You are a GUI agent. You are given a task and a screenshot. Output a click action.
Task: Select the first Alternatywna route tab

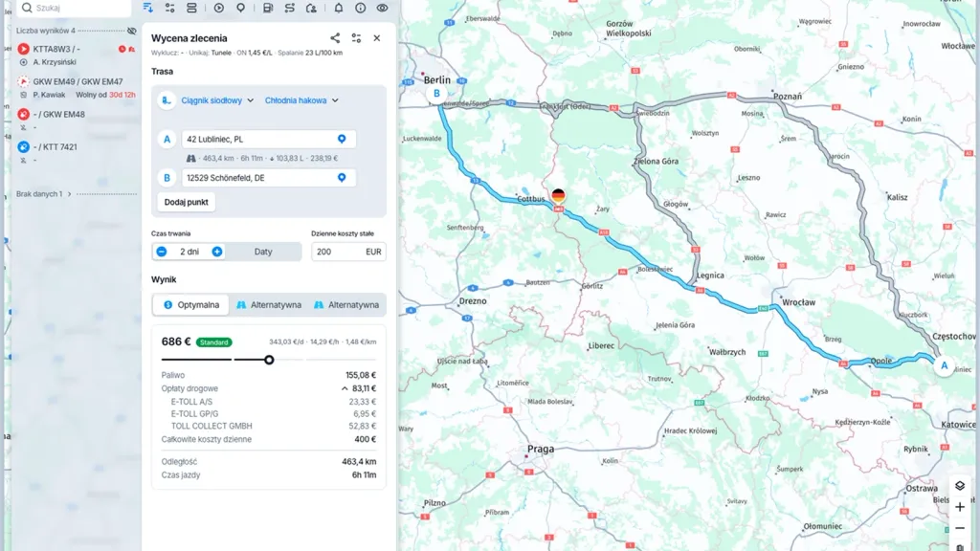(x=269, y=305)
